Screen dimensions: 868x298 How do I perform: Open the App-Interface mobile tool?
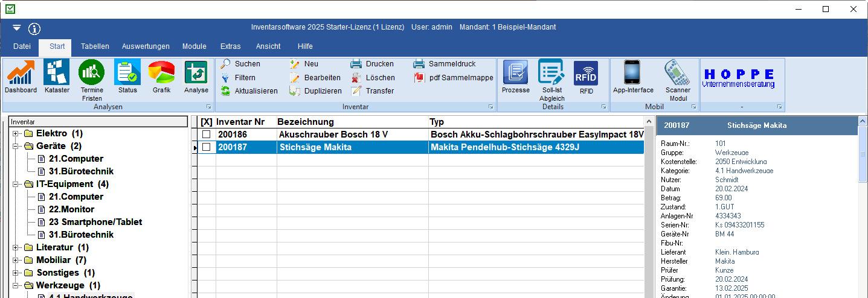[x=633, y=77]
